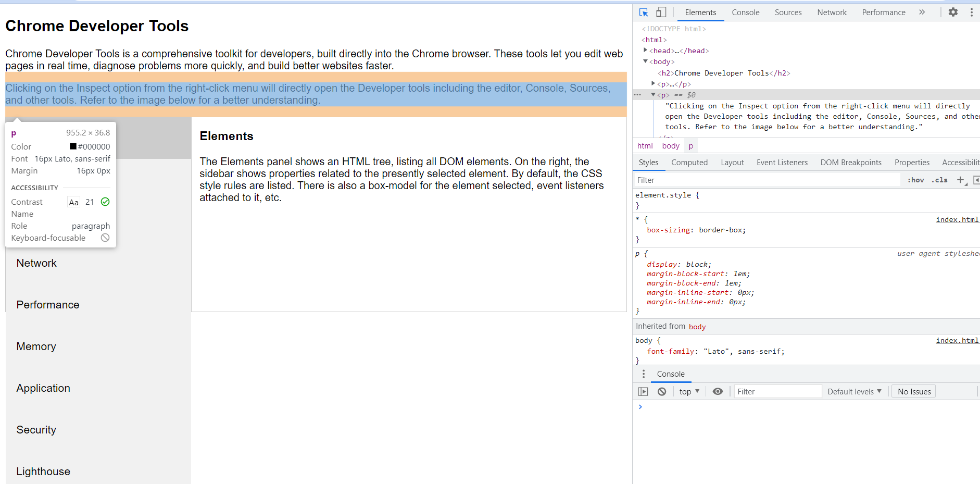Open index.html link next to body rule
980x484 pixels.
click(x=957, y=341)
